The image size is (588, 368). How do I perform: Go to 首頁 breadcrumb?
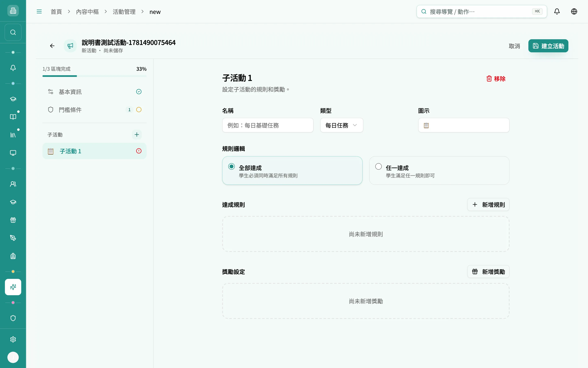(x=56, y=12)
